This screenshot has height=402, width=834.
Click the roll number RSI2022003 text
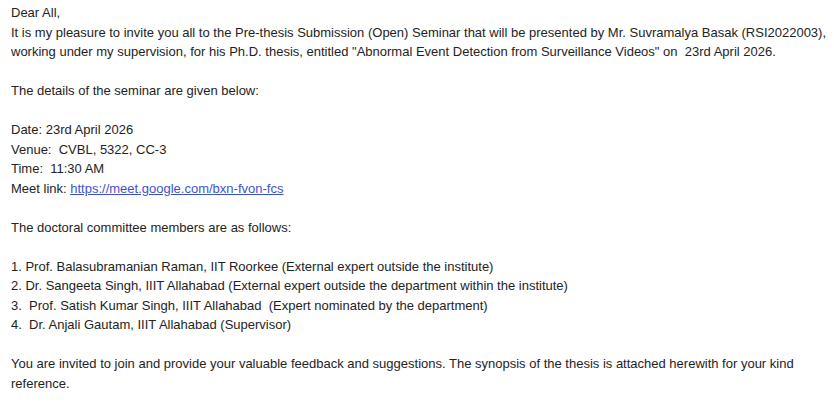pyautogui.click(x=782, y=33)
